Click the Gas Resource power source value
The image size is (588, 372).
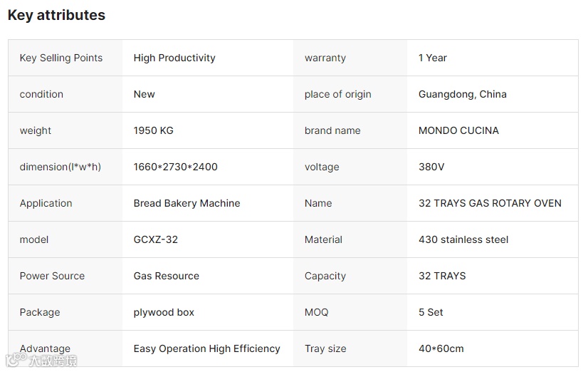167,276
